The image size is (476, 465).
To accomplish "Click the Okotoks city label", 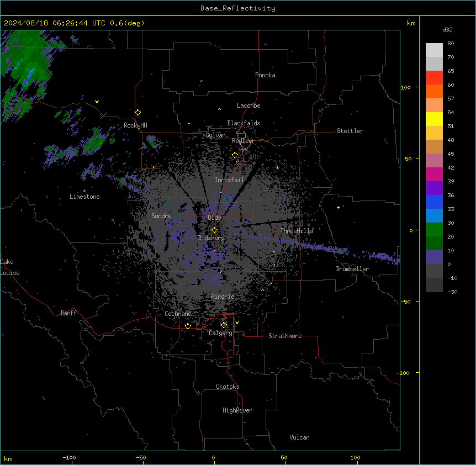I will click(228, 387).
